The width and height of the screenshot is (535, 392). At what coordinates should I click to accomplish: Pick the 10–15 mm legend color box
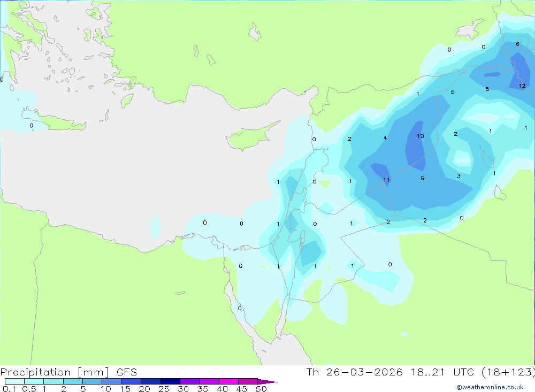112,381
